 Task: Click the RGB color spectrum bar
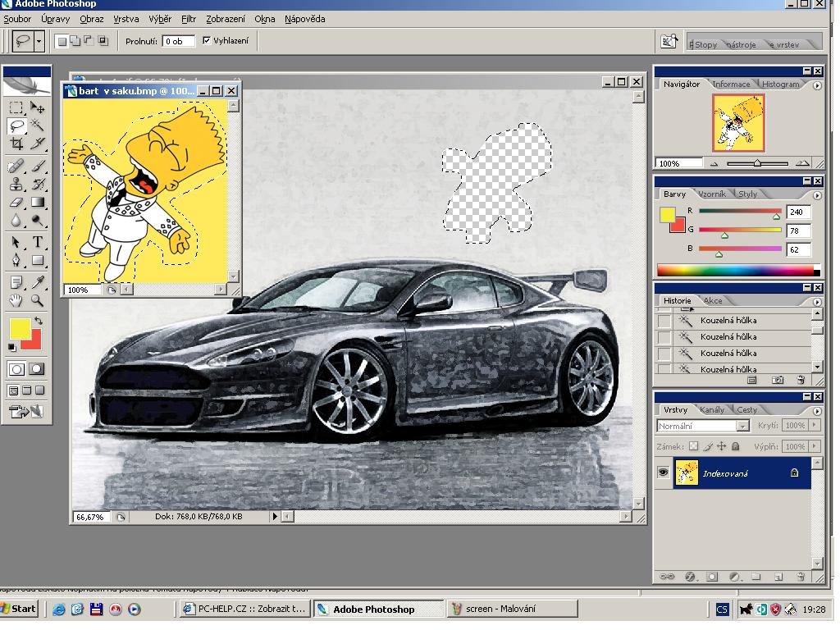[x=735, y=270]
